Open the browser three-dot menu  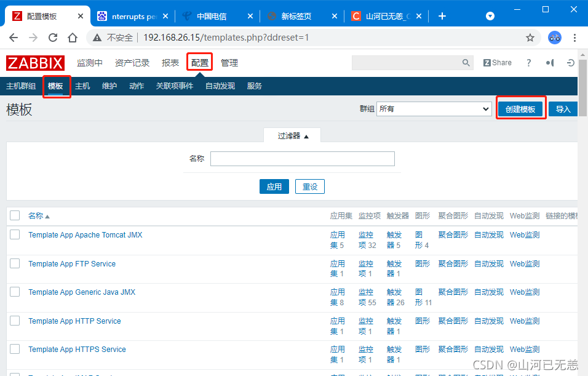[574, 38]
